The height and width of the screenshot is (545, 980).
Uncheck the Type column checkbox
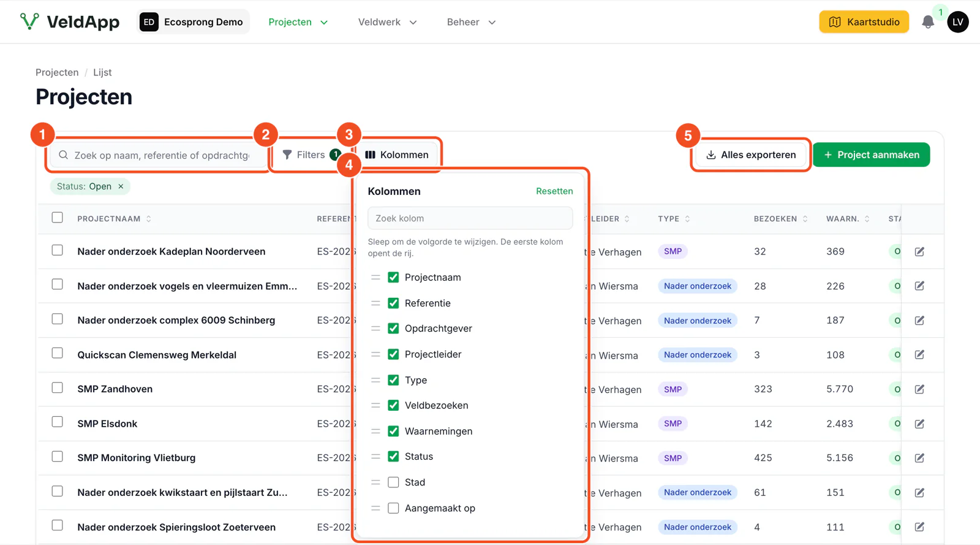393,380
